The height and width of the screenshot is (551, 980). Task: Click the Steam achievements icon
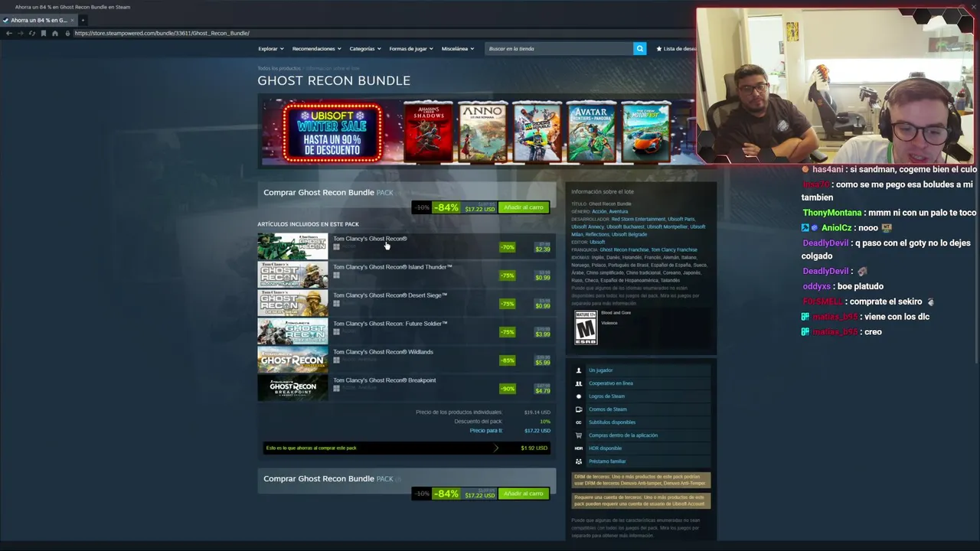[579, 396]
